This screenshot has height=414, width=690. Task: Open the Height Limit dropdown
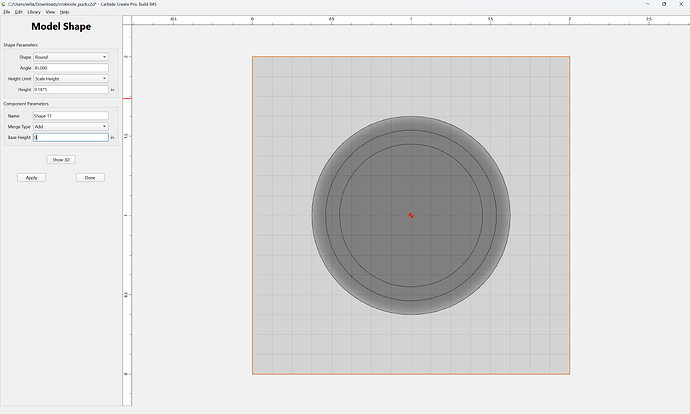click(x=70, y=78)
